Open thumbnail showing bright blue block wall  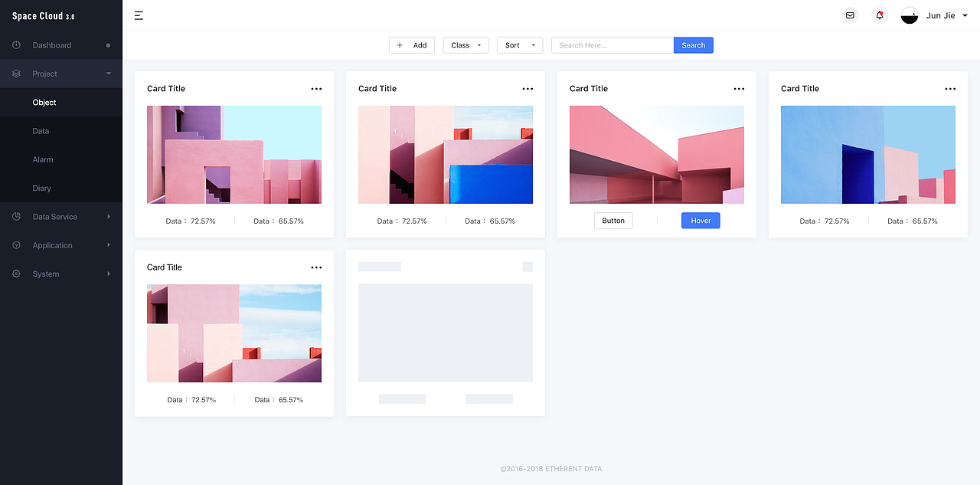point(446,155)
